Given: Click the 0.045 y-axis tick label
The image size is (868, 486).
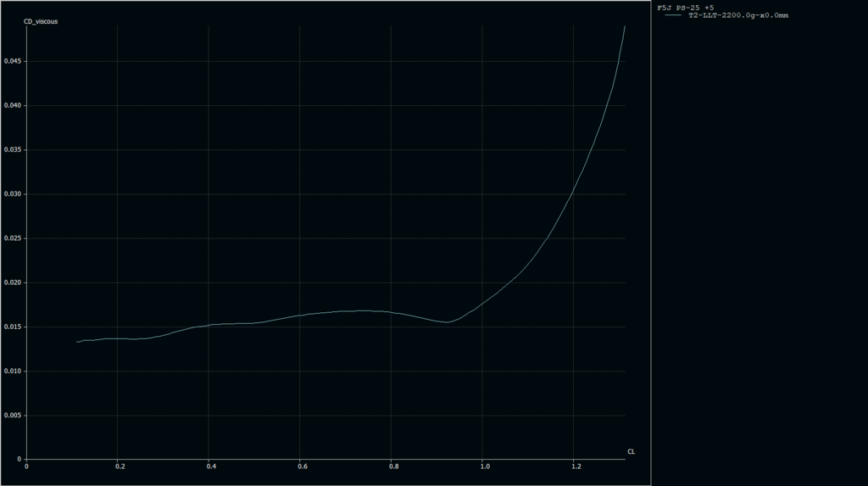Looking at the screenshot, I should [x=14, y=61].
